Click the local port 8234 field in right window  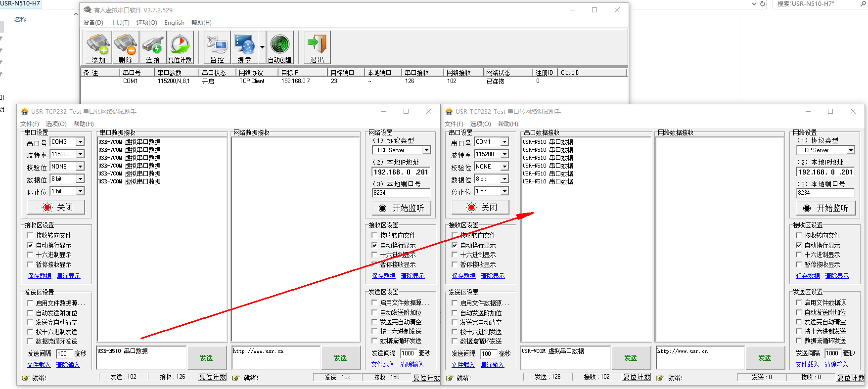(825, 193)
